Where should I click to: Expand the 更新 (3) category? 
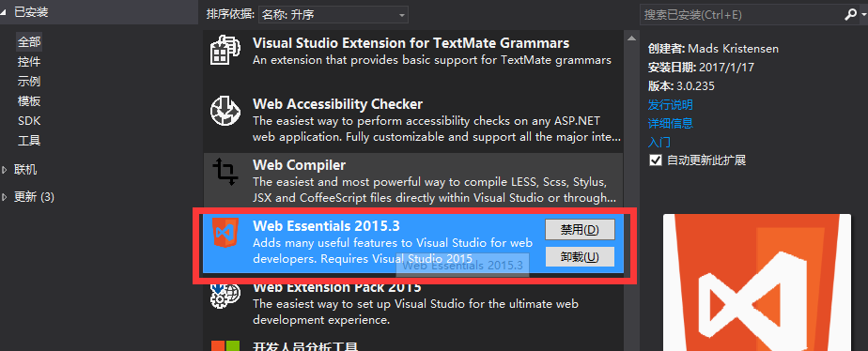pos(5,197)
